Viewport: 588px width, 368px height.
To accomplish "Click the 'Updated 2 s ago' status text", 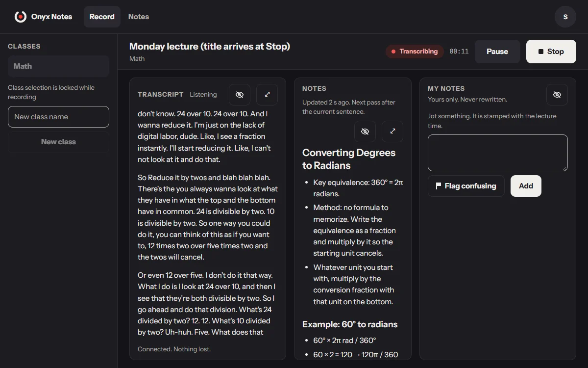I will pos(349,107).
